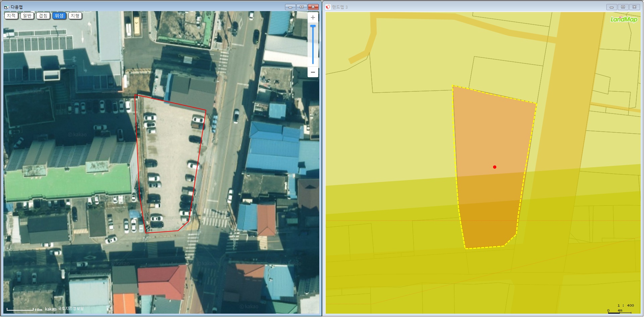Click the kakao logo on satellite map
This screenshot has height=317, width=644.
pos(51,309)
